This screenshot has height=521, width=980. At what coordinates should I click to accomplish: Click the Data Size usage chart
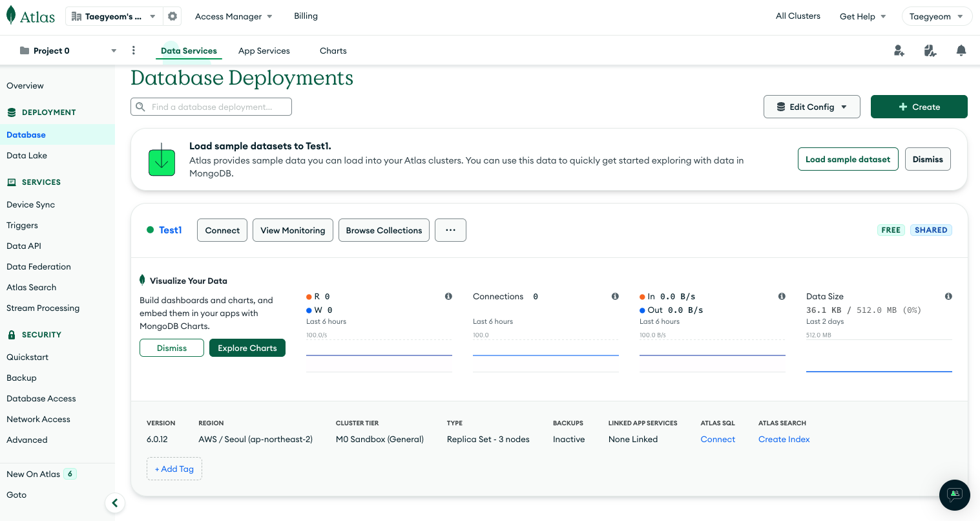pyautogui.click(x=879, y=356)
